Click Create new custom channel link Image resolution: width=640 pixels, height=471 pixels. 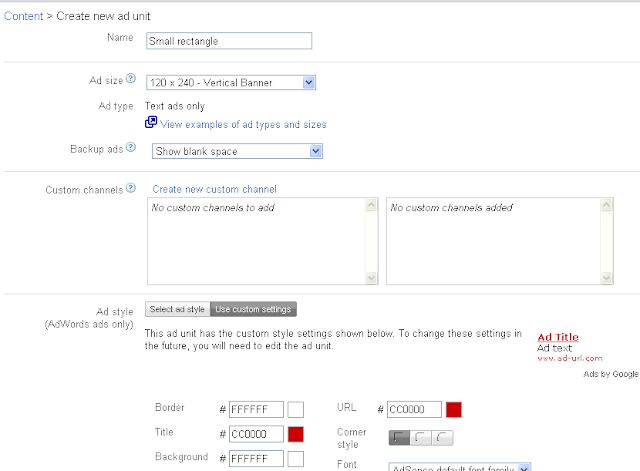214,189
